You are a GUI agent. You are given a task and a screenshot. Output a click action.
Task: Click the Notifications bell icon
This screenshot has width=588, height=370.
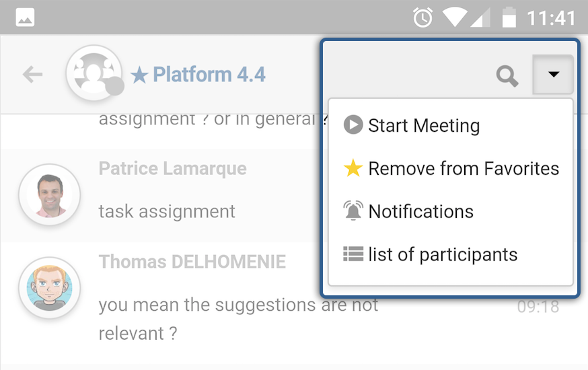(x=353, y=211)
